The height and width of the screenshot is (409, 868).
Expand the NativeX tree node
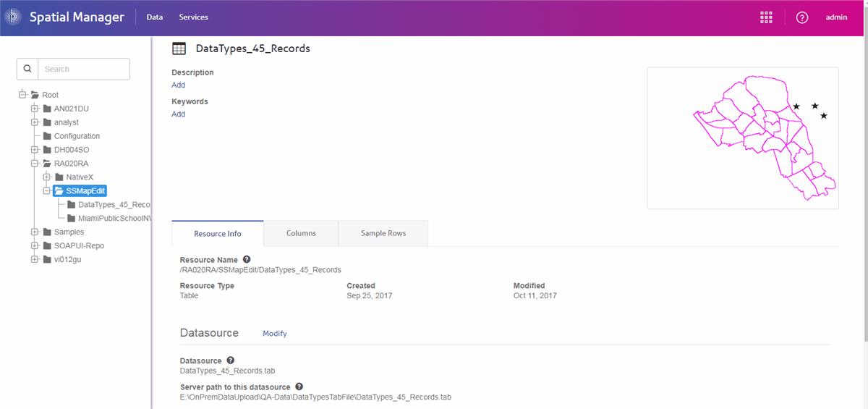point(47,177)
